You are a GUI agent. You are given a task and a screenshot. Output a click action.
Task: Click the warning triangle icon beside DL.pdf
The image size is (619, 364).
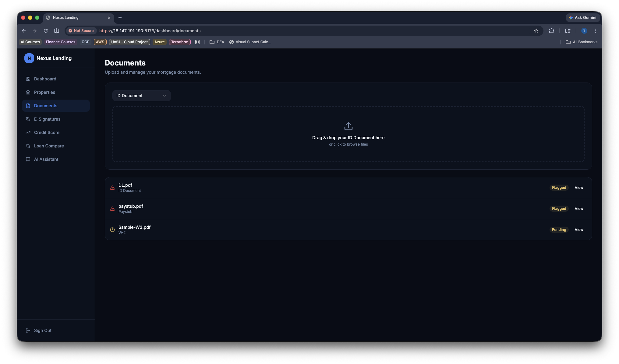click(112, 188)
